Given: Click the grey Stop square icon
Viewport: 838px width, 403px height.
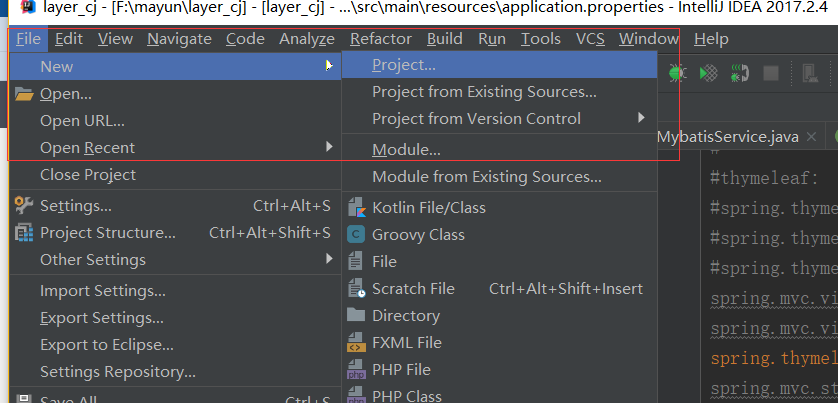Looking at the screenshot, I should click(771, 73).
